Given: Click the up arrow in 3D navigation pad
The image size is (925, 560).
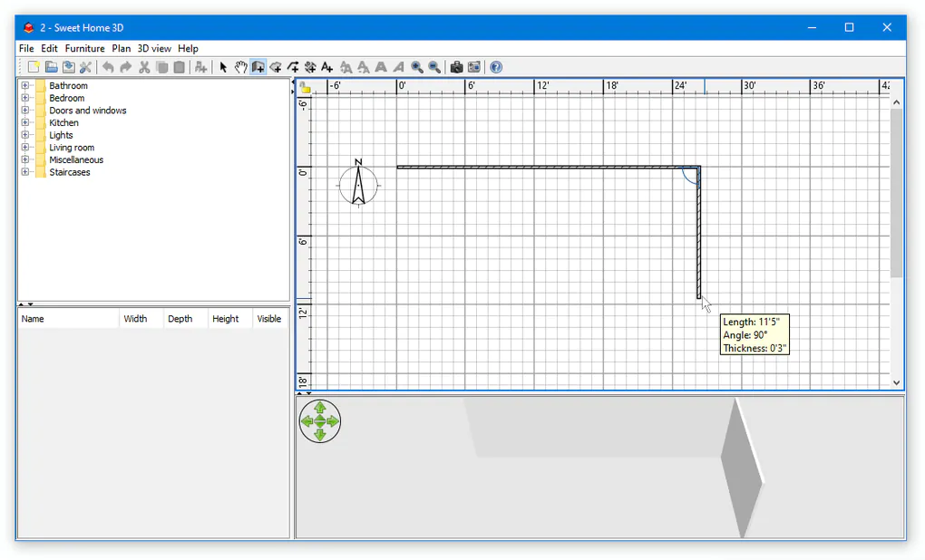Looking at the screenshot, I should point(320,408).
